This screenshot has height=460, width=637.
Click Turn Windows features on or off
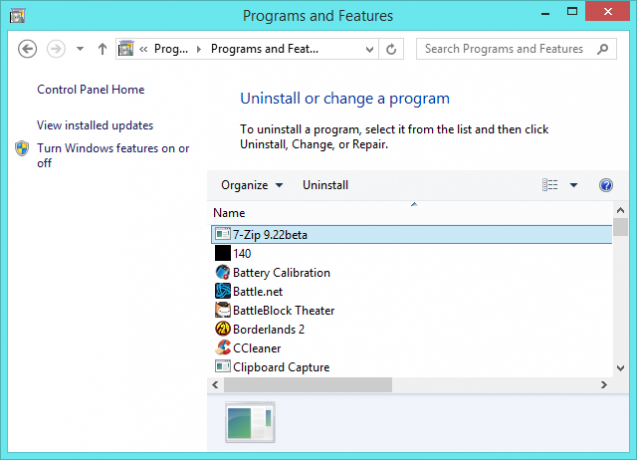pos(113,155)
